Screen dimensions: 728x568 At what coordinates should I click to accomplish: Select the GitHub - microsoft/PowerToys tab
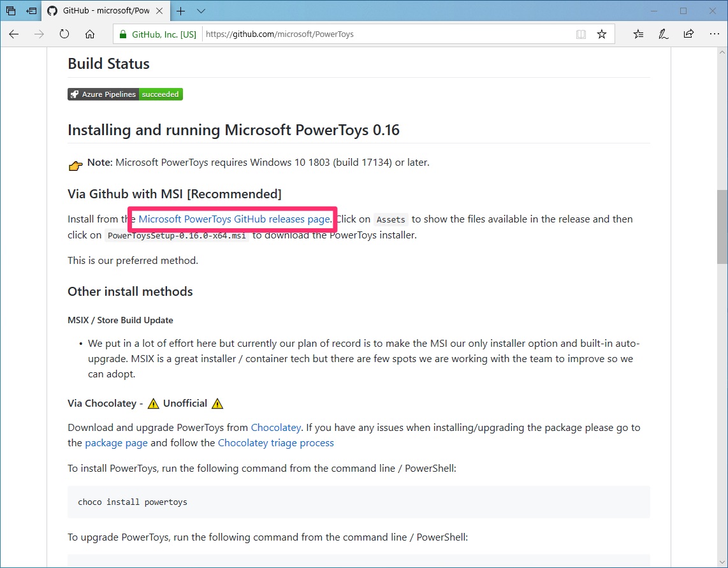(x=105, y=11)
